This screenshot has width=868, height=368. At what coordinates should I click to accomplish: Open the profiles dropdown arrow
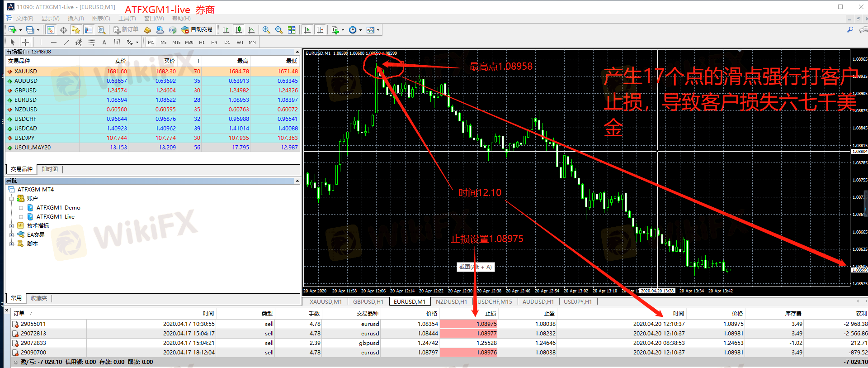point(38,30)
